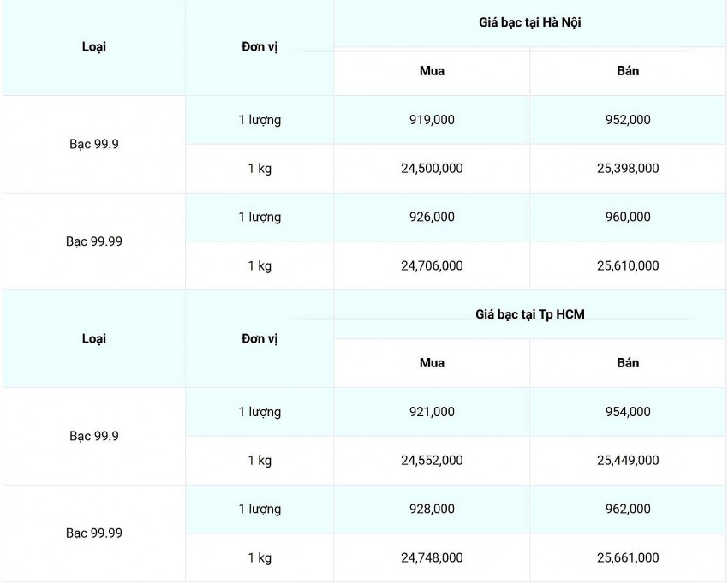Select the 954,000 sell price cell
This screenshot has width=728, height=584.
pyautogui.click(x=628, y=412)
